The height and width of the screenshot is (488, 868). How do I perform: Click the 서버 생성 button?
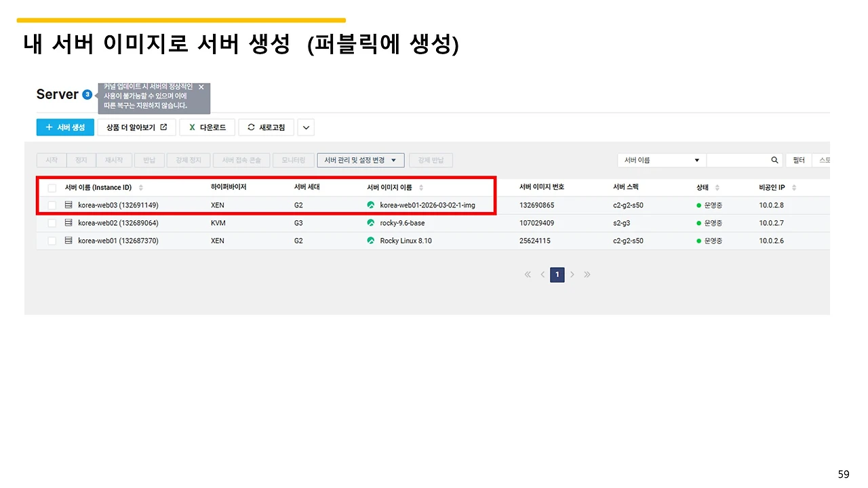pos(65,127)
